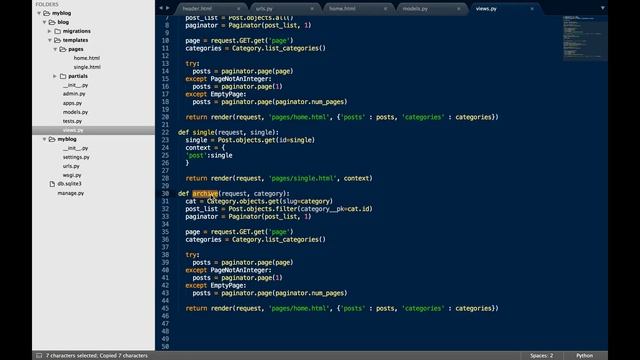Select the views.py tab
Image resolution: width=640 pixels, height=360 pixels.
(503, 9)
